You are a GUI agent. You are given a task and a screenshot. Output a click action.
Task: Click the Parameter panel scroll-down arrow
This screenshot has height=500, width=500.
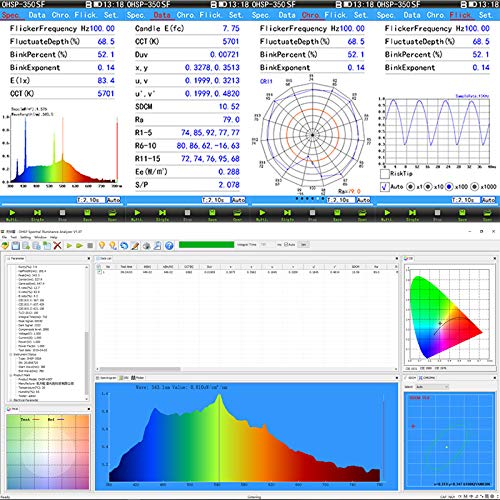coord(87,399)
